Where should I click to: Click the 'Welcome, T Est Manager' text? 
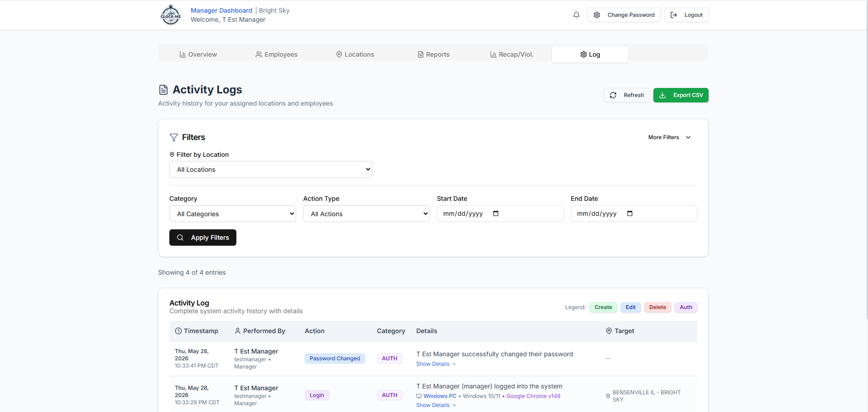(x=228, y=19)
